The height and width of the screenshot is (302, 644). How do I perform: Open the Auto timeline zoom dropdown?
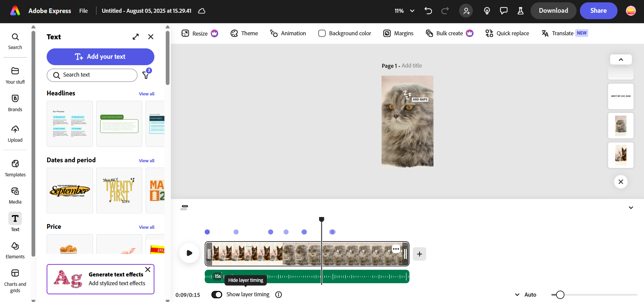[x=526, y=295]
